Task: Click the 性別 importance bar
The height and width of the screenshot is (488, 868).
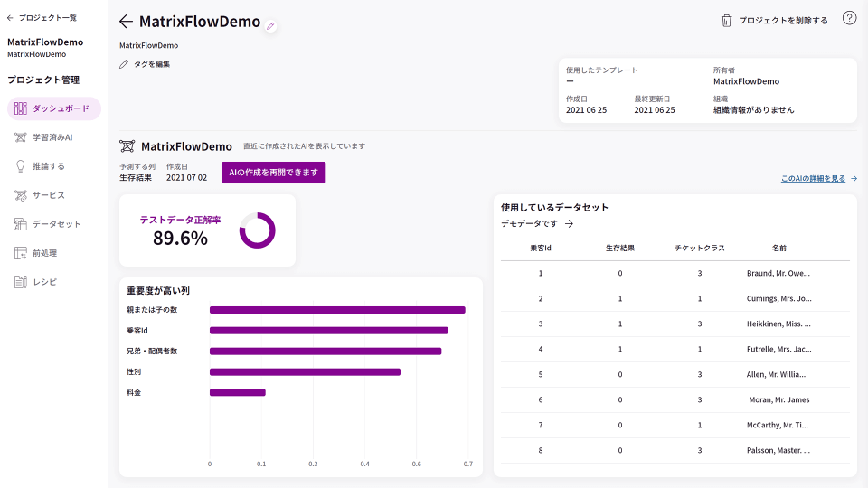Action: coord(305,371)
